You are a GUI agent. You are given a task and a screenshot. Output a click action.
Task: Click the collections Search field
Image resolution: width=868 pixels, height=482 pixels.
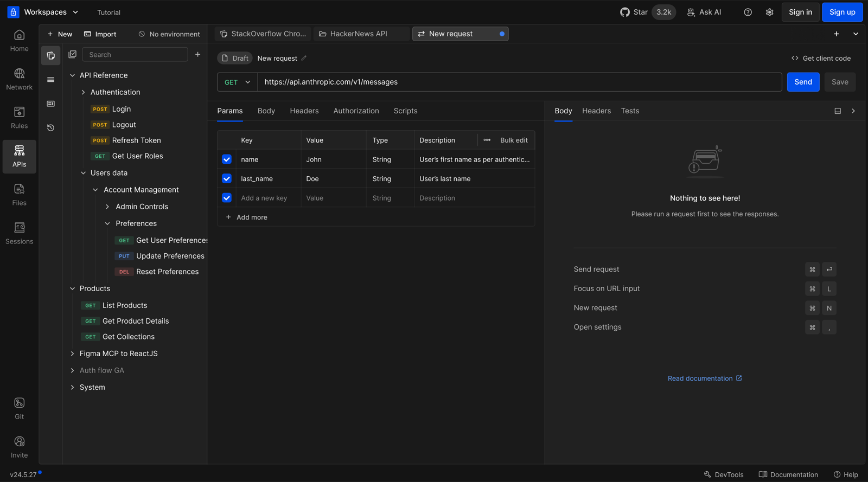[x=135, y=55]
